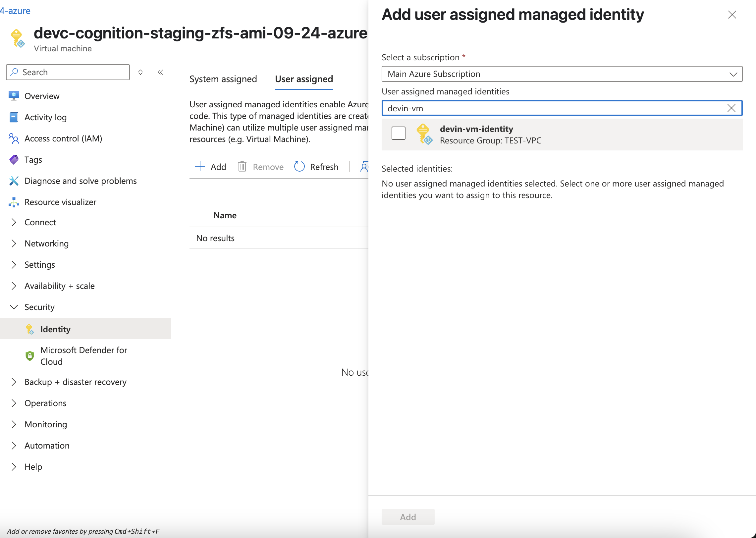Screen dimensions: 756x538
Task: Open the Main Azure Subscription dropdown
Action: [x=562, y=74]
